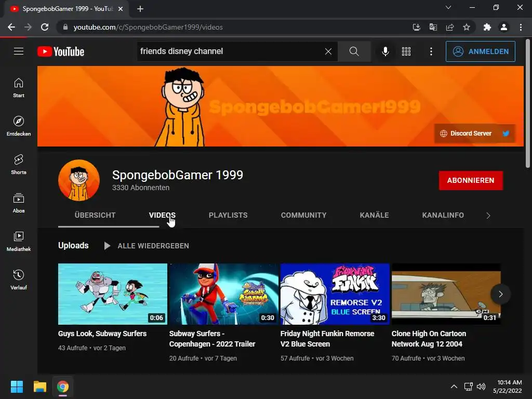The image size is (532, 399).
Task: Click the Chrome taskbar icon
Action: 63,387
